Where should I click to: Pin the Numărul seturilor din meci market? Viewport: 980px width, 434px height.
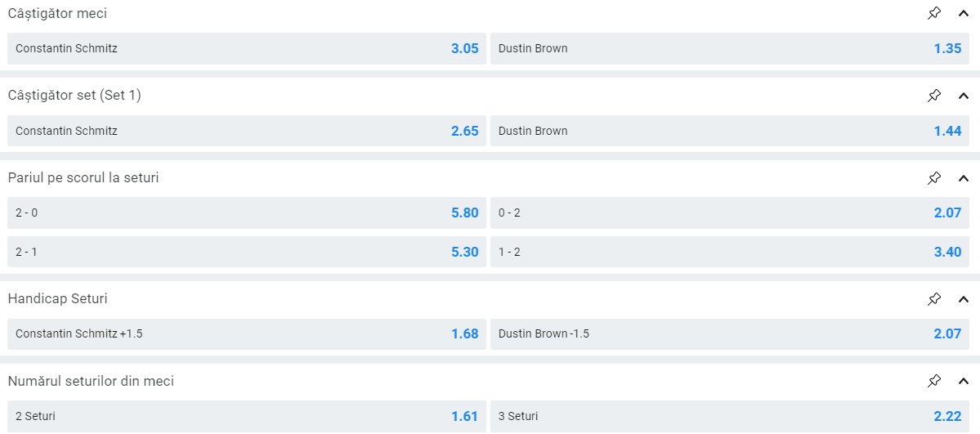[934, 381]
